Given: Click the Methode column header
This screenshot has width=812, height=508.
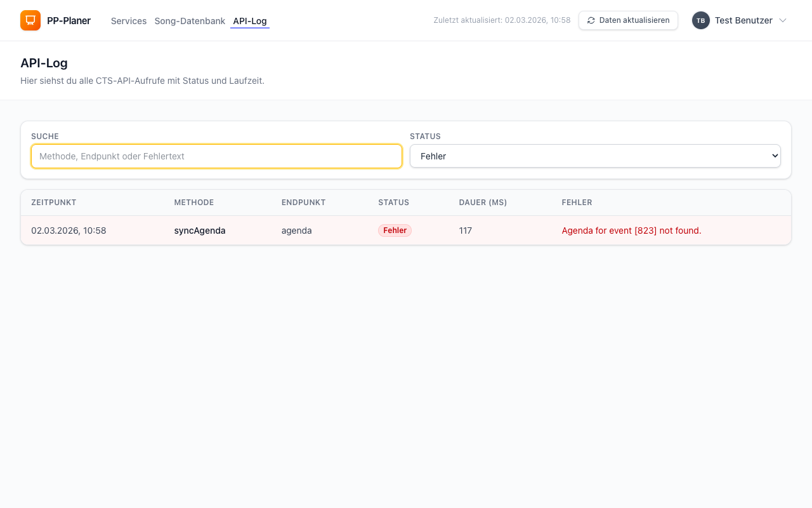Looking at the screenshot, I should click(x=194, y=203).
